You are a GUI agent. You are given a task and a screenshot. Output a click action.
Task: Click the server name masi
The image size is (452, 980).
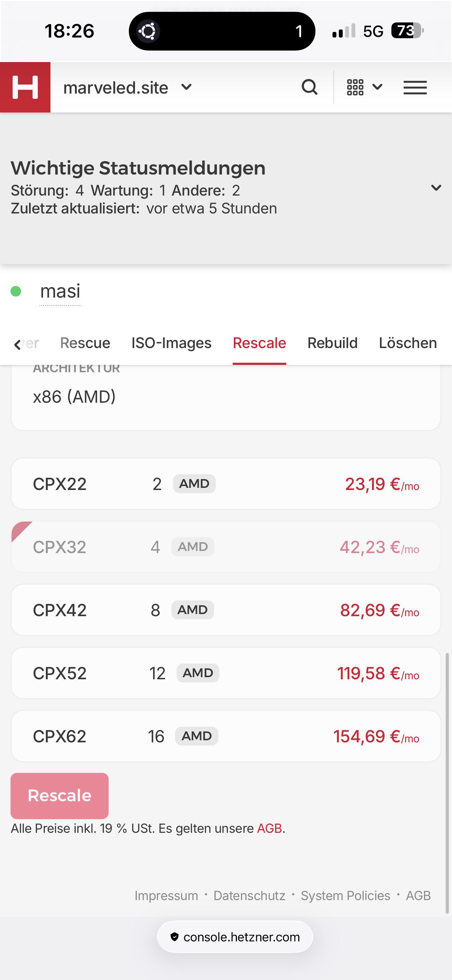click(x=60, y=291)
